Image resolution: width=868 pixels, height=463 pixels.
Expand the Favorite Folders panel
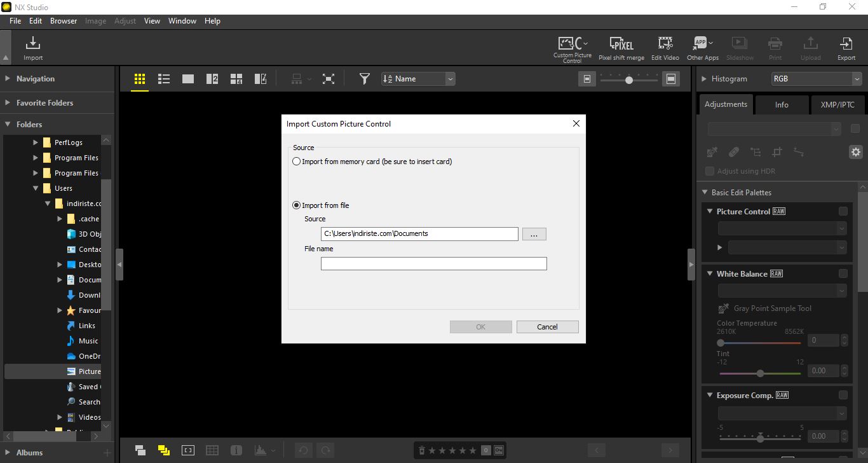8,102
